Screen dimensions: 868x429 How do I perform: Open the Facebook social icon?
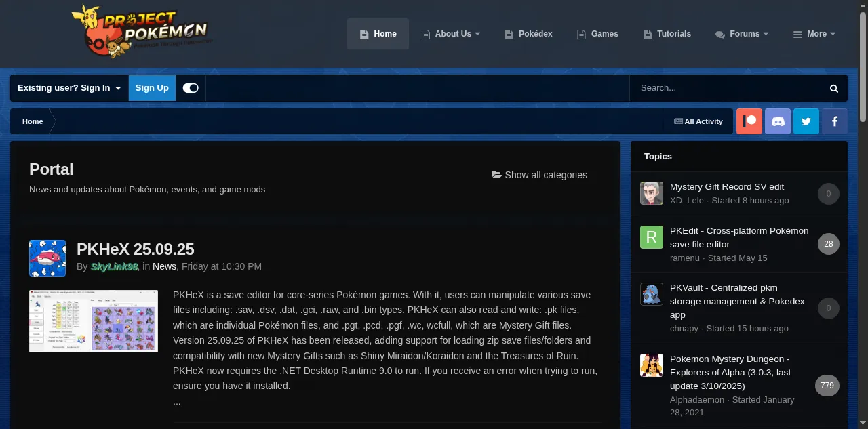(x=835, y=121)
